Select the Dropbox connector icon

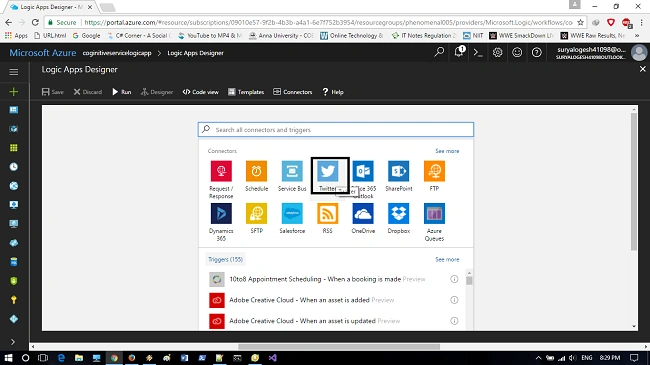(x=398, y=213)
